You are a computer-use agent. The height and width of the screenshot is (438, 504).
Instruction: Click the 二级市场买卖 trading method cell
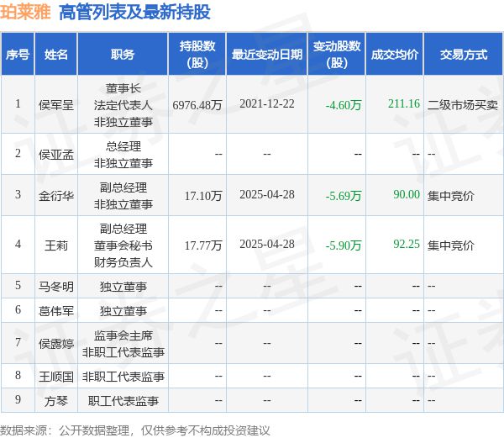pyautogui.click(x=463, y=105)
